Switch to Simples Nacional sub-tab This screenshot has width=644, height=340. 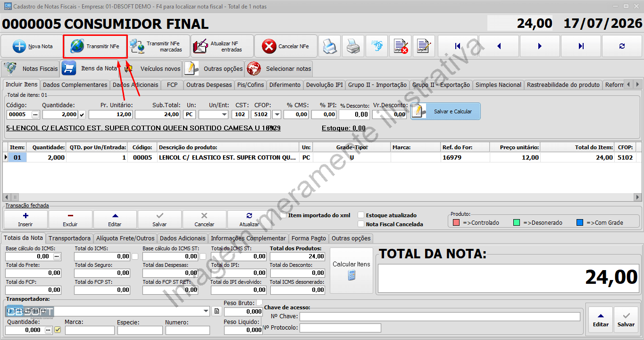(x=498, y=85)
